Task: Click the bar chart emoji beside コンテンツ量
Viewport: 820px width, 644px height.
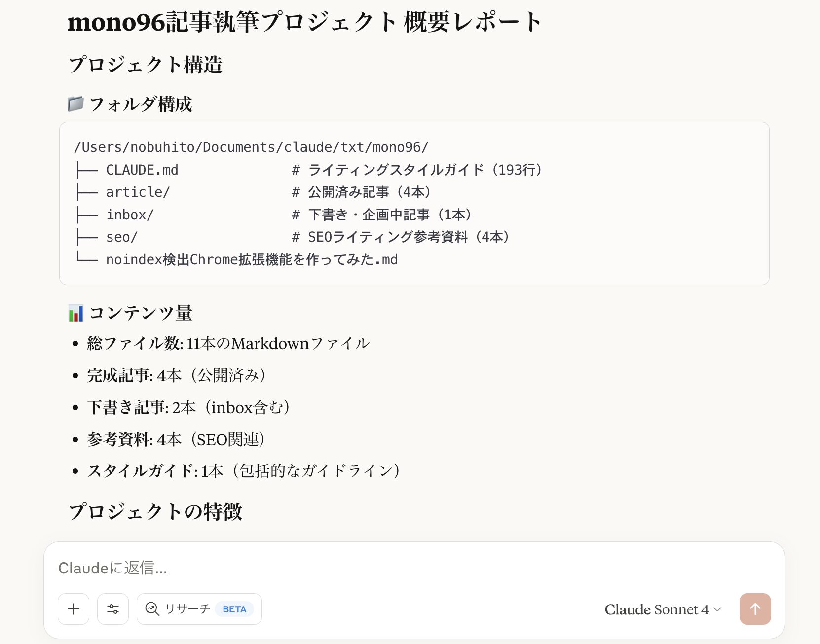Action: (x=76, y=313)
